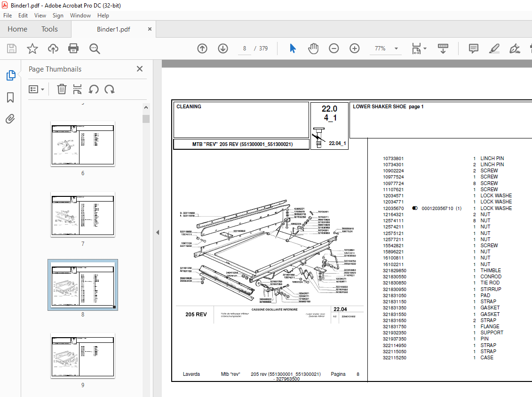
Task: Go to the next page with the down arrow
Action: click(223, 49)
